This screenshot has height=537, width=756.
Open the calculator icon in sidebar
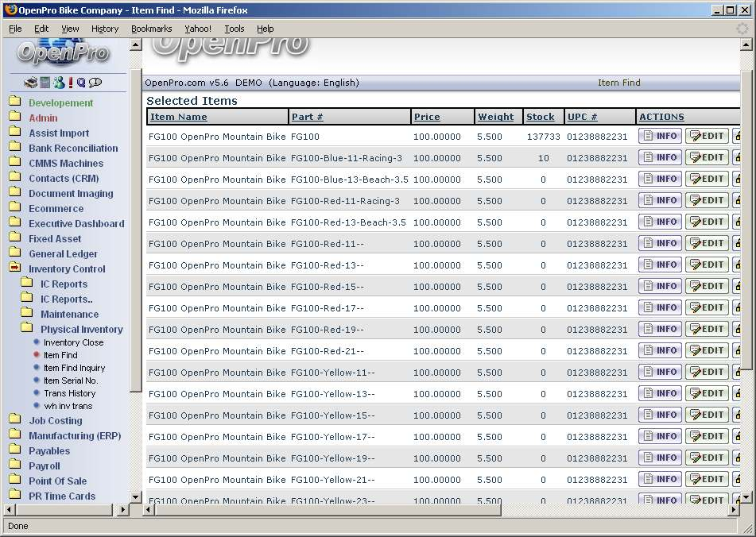pos(45,83)
